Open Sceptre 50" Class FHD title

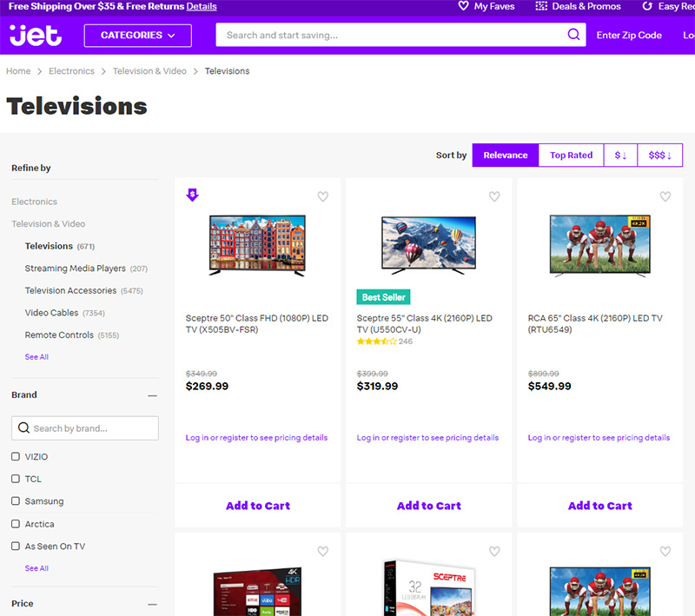(x=256, y=324)
